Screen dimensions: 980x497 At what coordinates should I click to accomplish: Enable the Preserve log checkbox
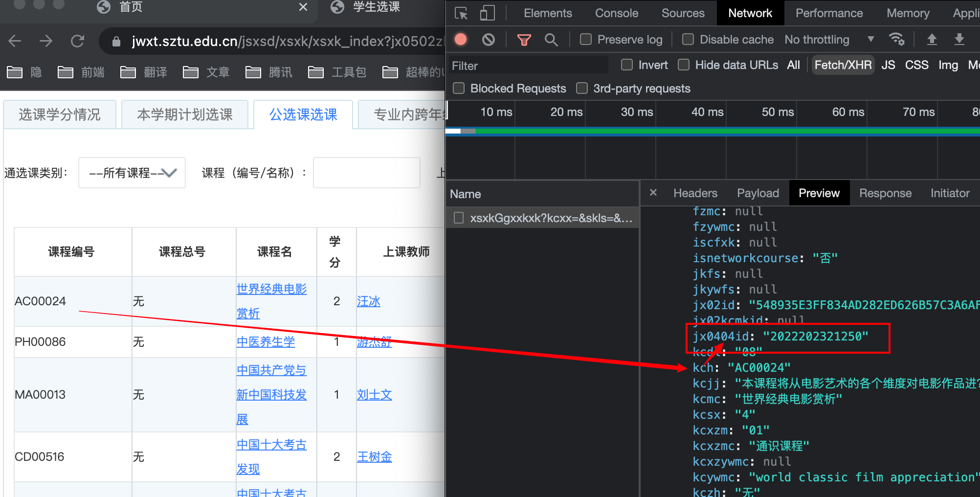[x=585, y=39]
